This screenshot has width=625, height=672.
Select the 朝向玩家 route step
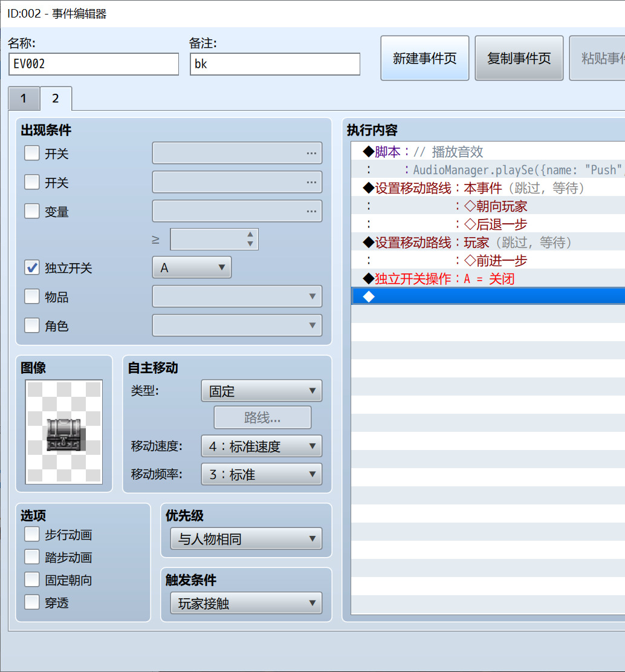coord(488,206)
